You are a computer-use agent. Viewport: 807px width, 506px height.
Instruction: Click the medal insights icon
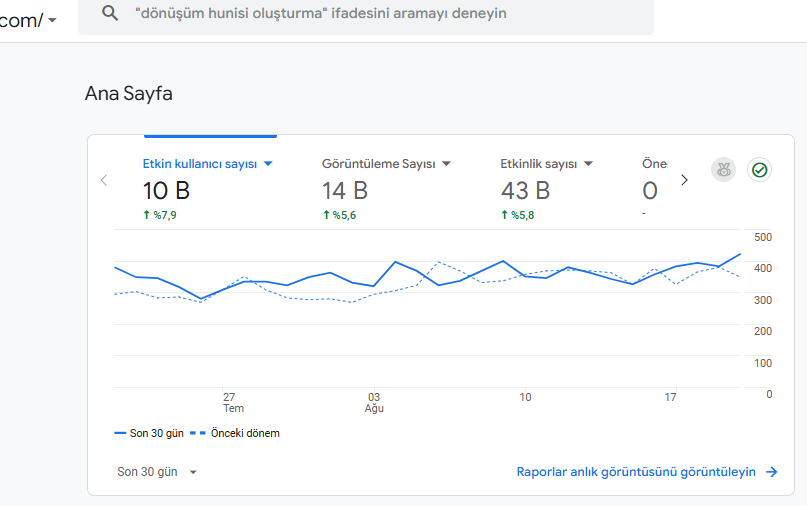(x=724, y=169)
